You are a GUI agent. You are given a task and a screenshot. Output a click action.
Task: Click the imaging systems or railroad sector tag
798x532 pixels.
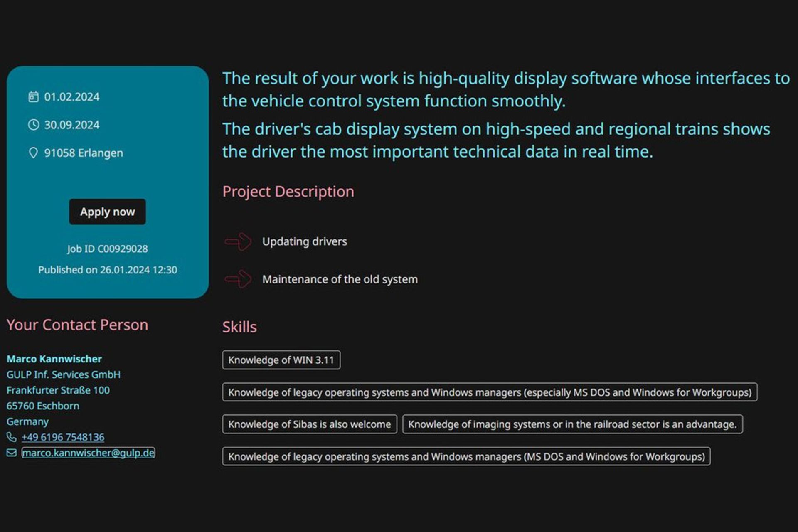[572, 424]
